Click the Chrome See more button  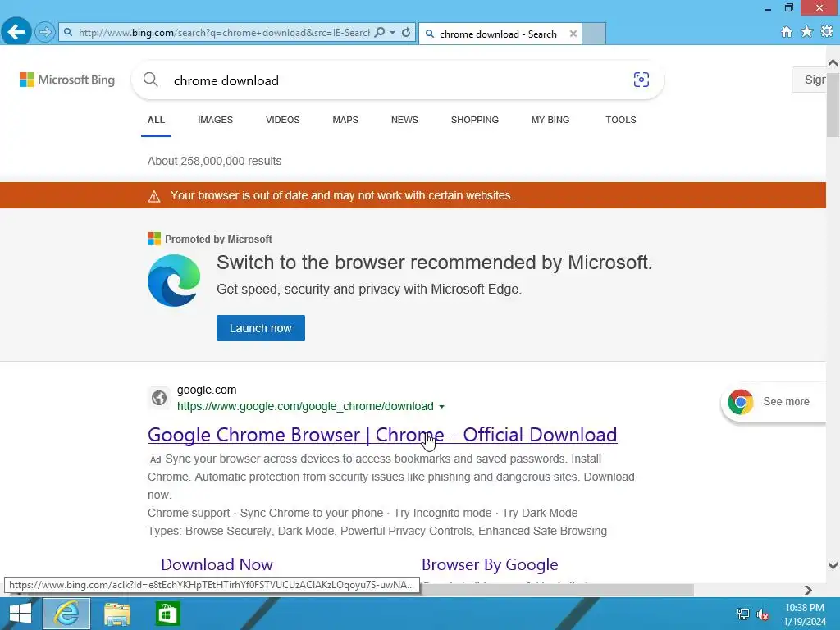point(774,402)
